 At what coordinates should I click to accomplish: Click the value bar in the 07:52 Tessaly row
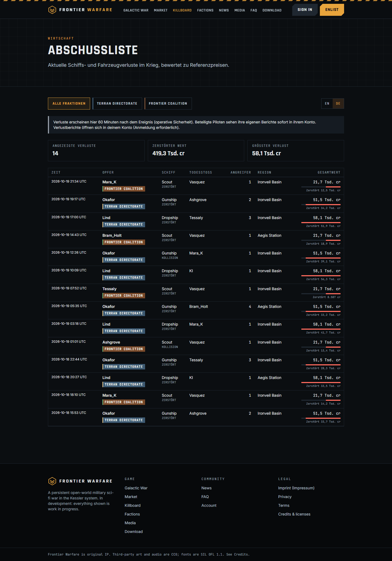tap(321, 294)
